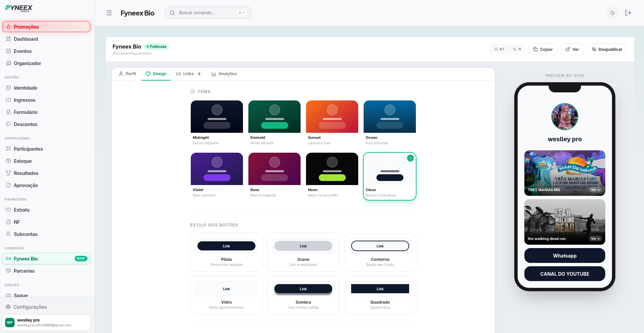Select the Clean theme card
Viewport: 644px width, 333px height.
[390, 176]
